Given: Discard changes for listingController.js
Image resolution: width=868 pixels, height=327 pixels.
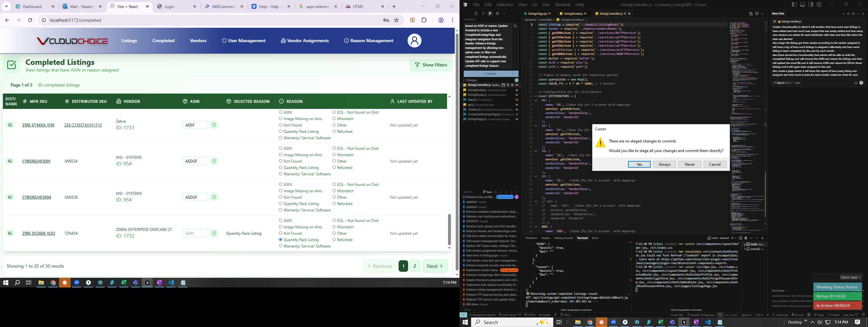Looking at the screenshot, I should pyautogui.click(x=508, y=85).
